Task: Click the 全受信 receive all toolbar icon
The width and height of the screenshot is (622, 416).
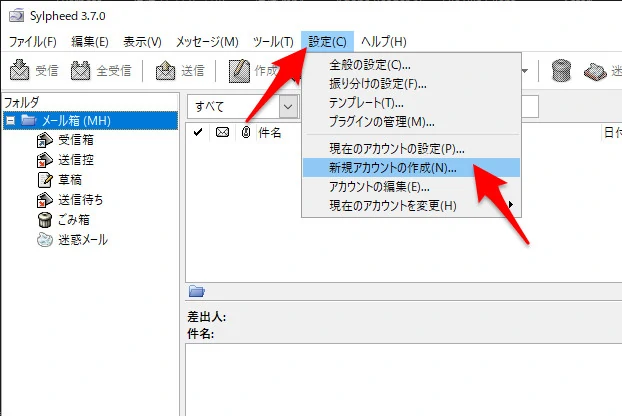Action: 81,70
